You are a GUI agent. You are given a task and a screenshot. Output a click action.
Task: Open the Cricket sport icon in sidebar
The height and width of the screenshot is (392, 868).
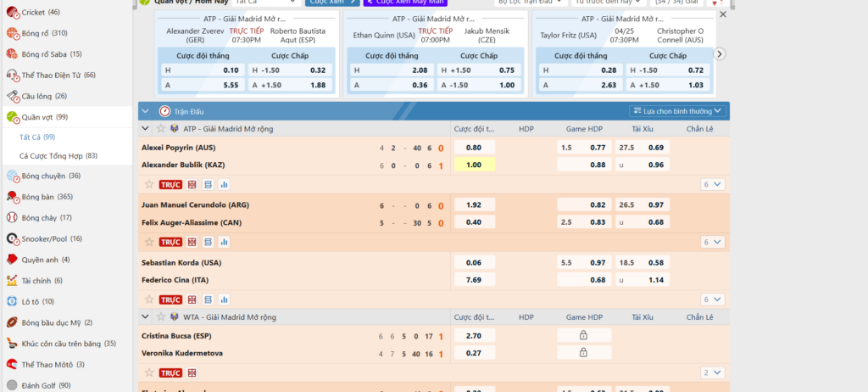tap(12, 12)
